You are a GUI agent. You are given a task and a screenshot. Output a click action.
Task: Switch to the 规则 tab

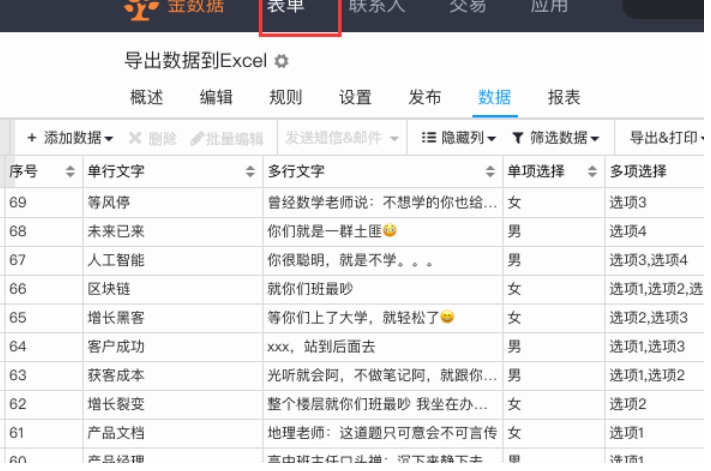pyautogui.click(x=286, y=97)
